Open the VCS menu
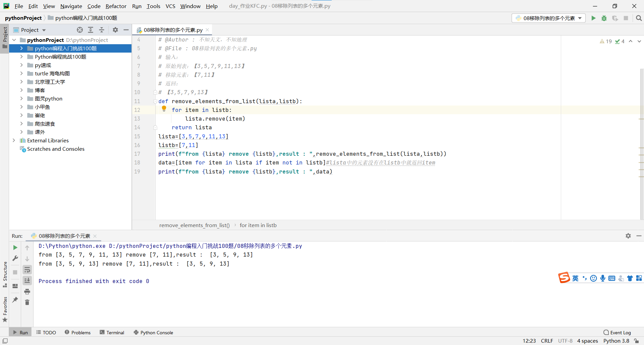 [x=170, y=6]
